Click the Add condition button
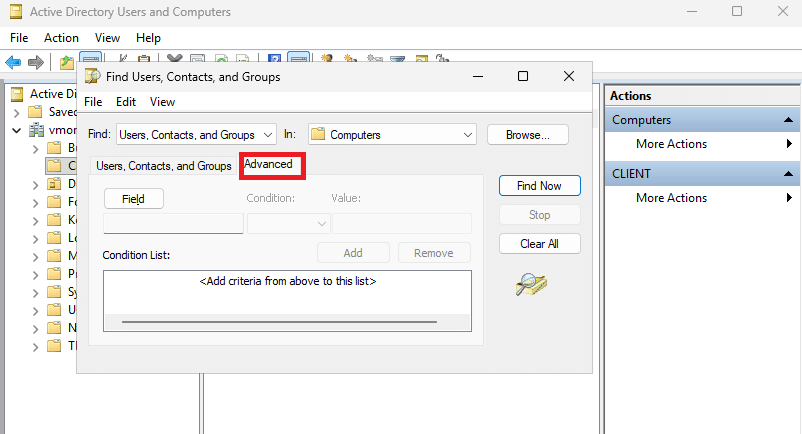This screenshot has width=802, height=434. pyautogui.click(x=353, y=253)
